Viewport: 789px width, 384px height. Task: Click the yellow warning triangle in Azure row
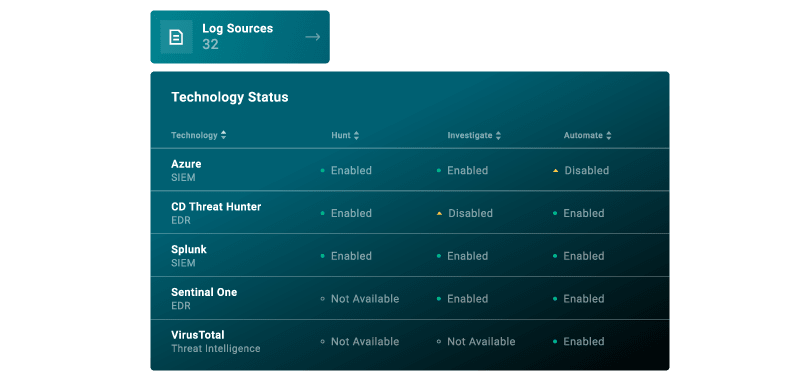click(x=556, y=171)
